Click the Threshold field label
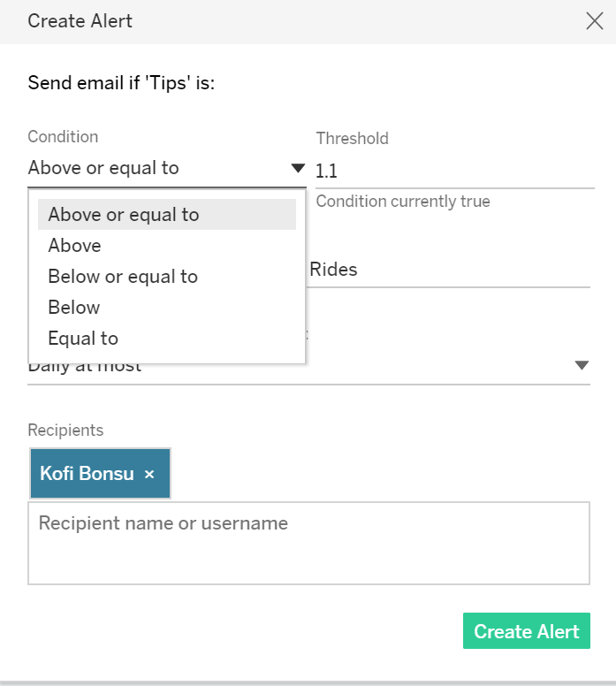The height and width of the screenshot is (686, 616). [352, 138]
